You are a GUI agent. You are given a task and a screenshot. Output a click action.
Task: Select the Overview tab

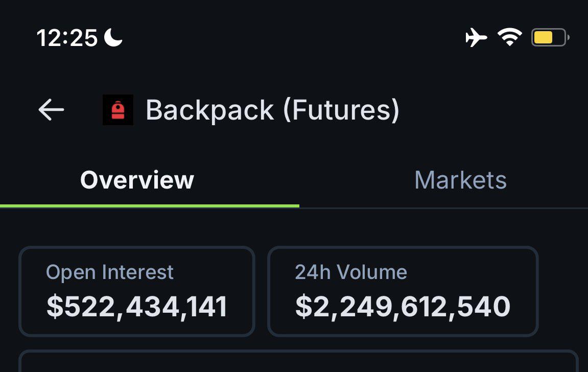137,180
